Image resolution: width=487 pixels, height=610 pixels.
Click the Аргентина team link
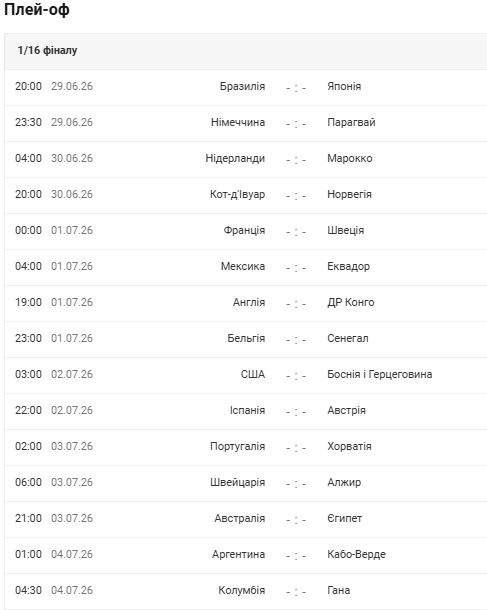pyautogui.click(x=238, y=554)
